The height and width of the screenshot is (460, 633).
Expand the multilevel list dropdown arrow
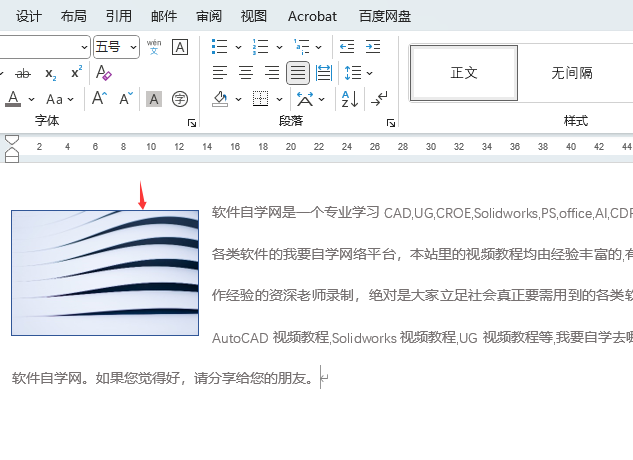pos(319,47)
